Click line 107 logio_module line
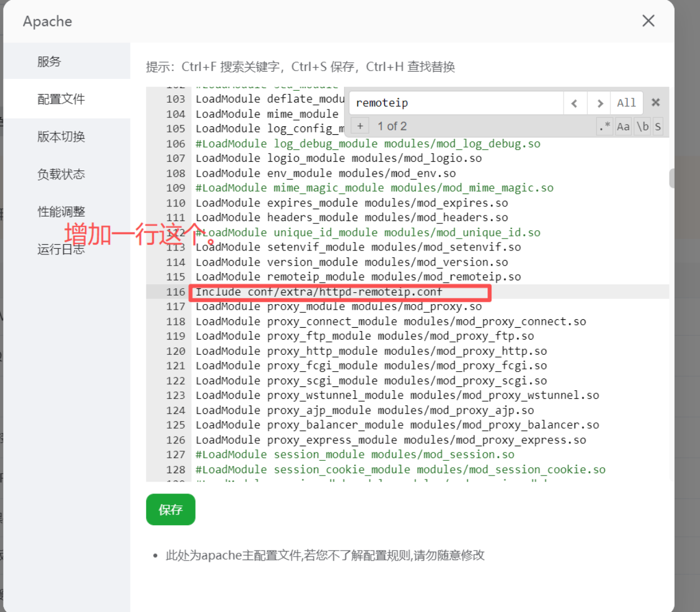Viewport: 700px width, 612px height. coord(339,158)
